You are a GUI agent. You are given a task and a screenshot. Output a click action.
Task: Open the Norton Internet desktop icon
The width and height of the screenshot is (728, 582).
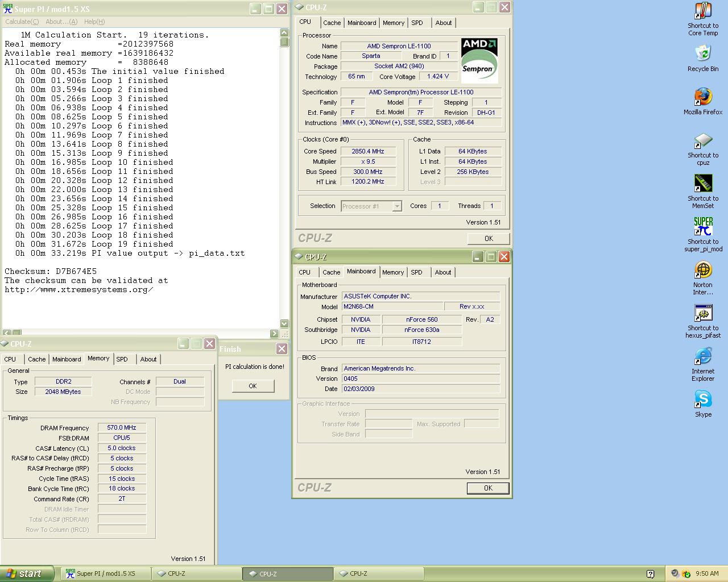pos(703,278)
